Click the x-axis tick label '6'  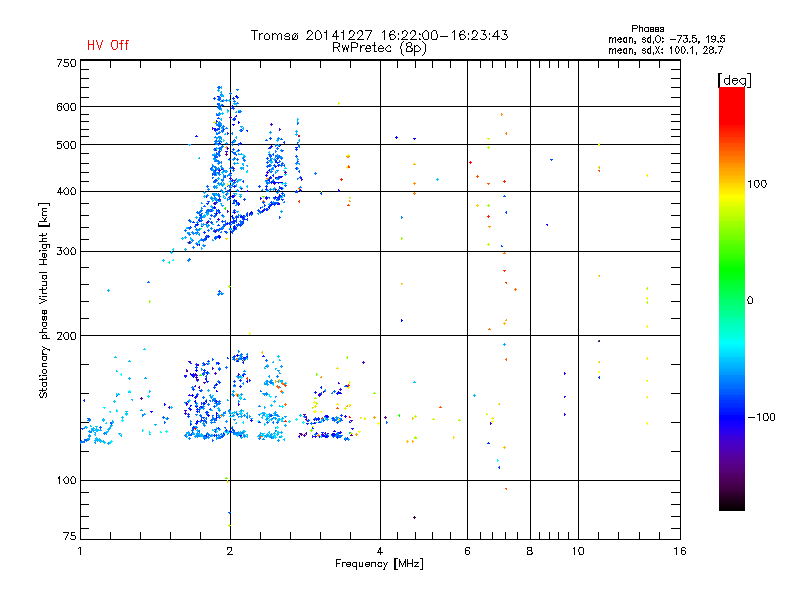tap(467, 551)
